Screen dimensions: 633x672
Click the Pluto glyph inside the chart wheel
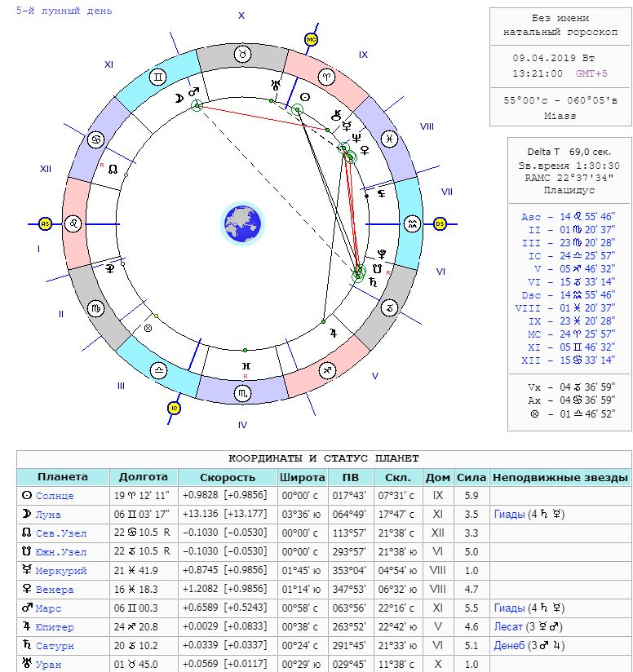click(x=382, y=254)
